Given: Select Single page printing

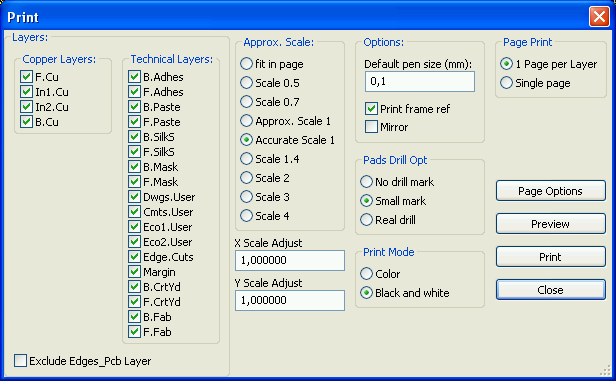Looking at the screenshot, I should click(506, 83).
